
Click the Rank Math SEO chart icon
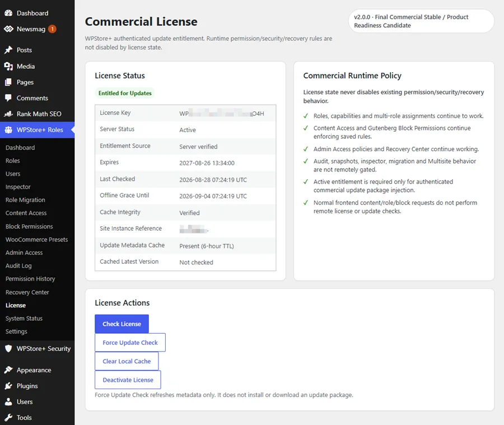tap(8, 114)
